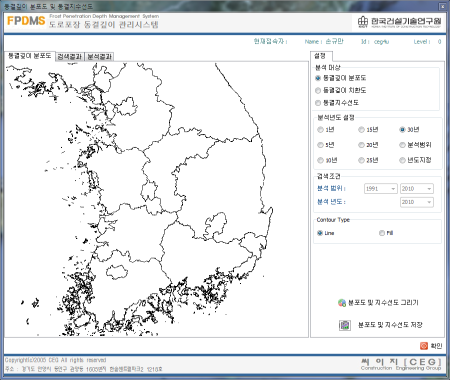Click the Korea construction institute logo
This screenshot has width=450, height=384.
[x=400, y=22]
